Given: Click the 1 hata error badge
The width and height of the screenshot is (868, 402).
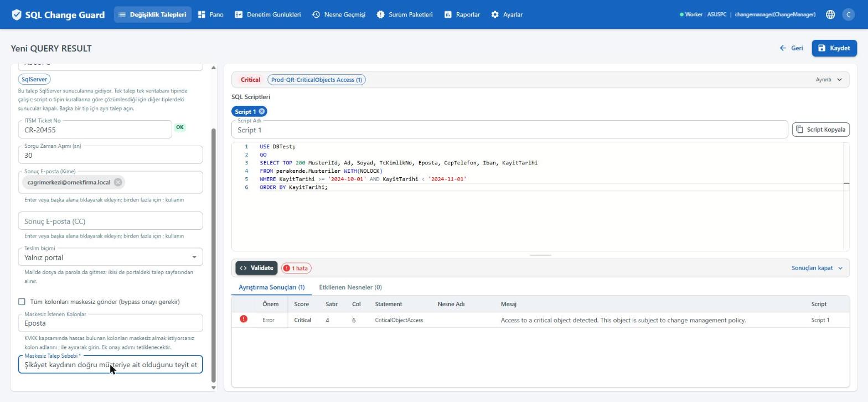Looking at the screenshot, I should [x=296, y=268].
